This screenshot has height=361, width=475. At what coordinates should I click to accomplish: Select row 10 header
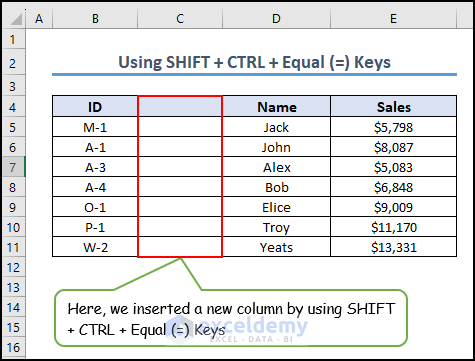click(x=13, y=227)
